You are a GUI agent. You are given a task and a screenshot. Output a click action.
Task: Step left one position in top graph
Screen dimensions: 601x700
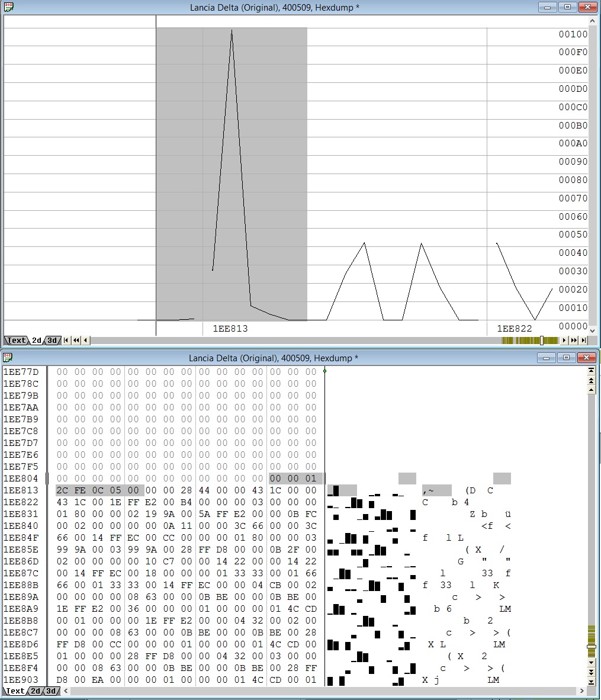[85, 340]
